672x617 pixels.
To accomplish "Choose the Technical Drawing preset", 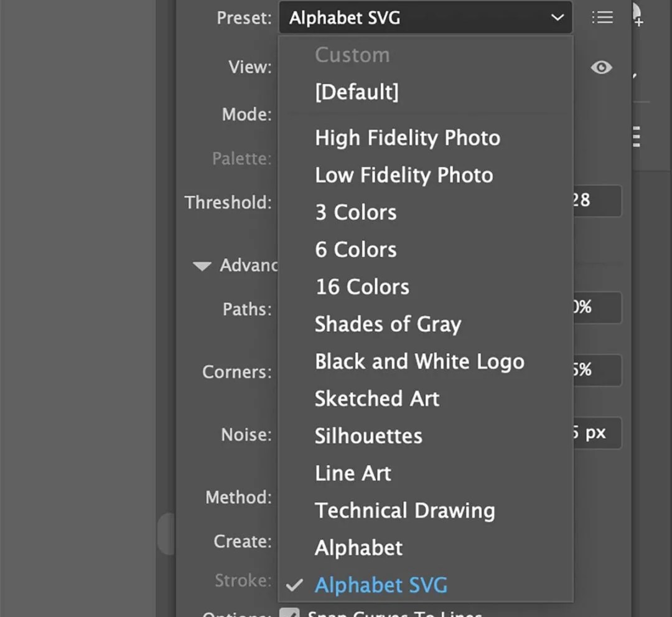I will point(405,511).
